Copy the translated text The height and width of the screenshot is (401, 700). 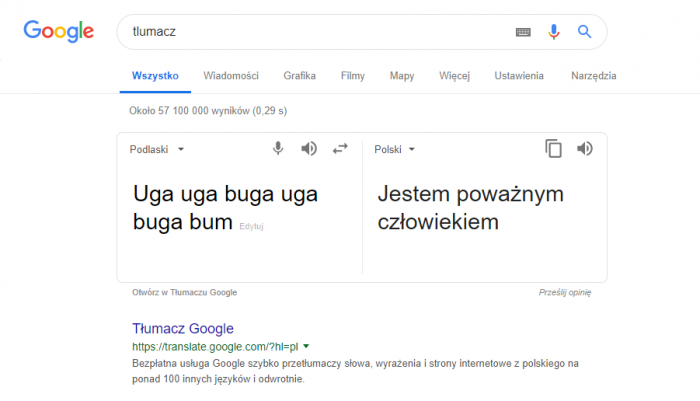553,149
